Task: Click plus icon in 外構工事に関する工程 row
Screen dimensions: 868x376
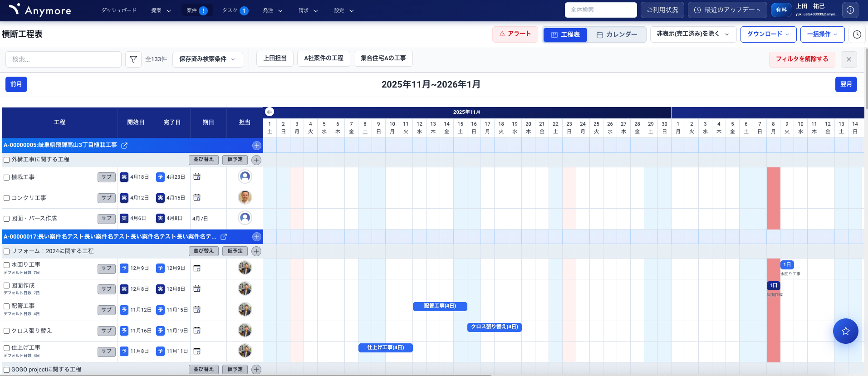Action: 256,160
